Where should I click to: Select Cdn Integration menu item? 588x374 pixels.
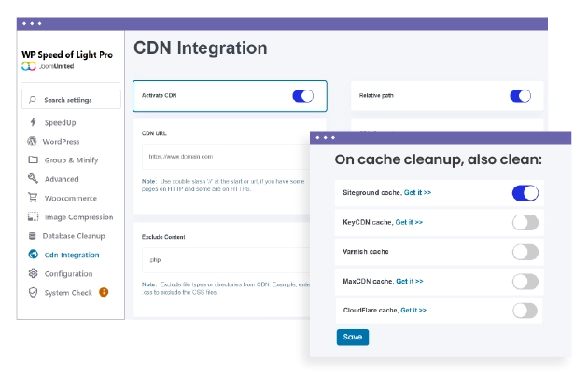[72, 255]
